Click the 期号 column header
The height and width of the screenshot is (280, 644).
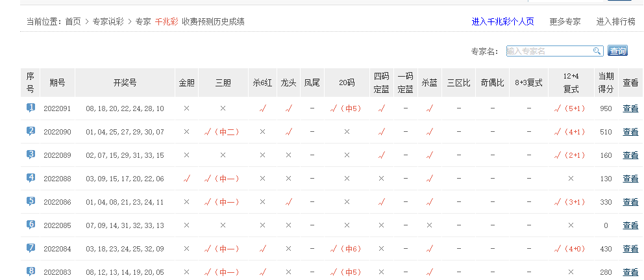point(57,83)
